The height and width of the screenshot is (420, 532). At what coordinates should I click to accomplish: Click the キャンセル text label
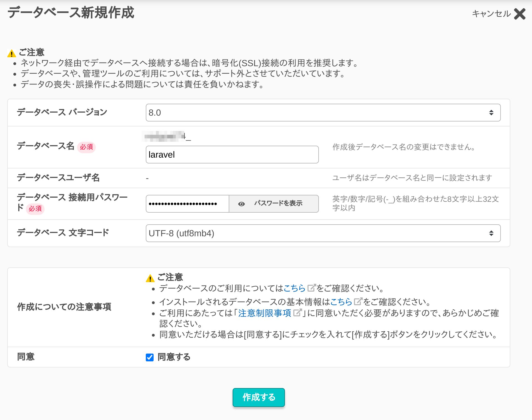[x=491, y=14]
